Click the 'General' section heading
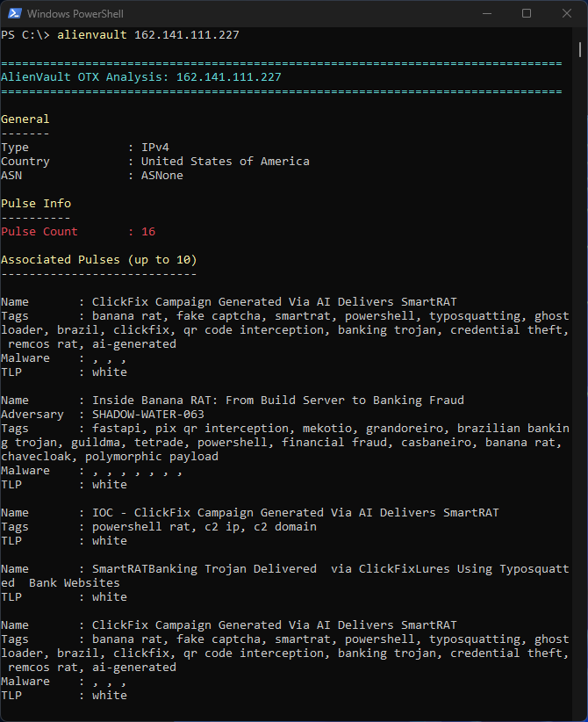This screenshot has height=722, width=588. (x=25, y=119)
